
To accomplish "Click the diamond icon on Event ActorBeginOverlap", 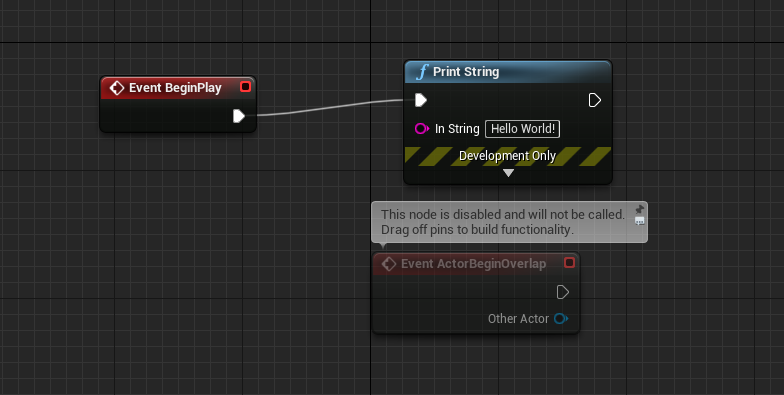I will (388, 264).
